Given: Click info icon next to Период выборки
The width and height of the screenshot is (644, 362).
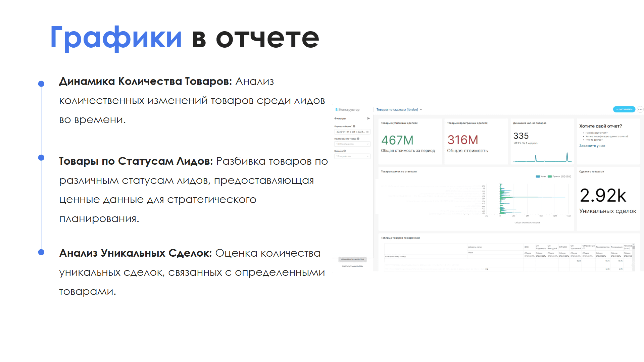Looking at the screenshot, I should coord(354,126).
